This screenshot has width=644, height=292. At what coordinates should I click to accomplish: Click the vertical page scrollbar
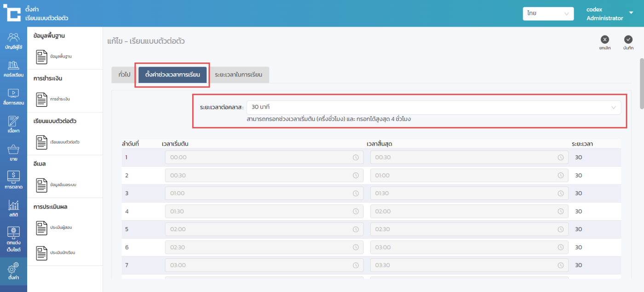[641, 83]
